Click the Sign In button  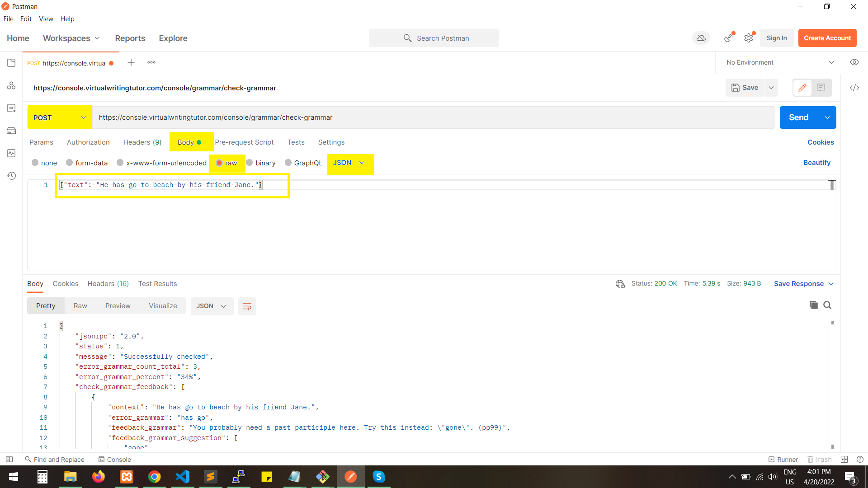(x=777, y=38)
